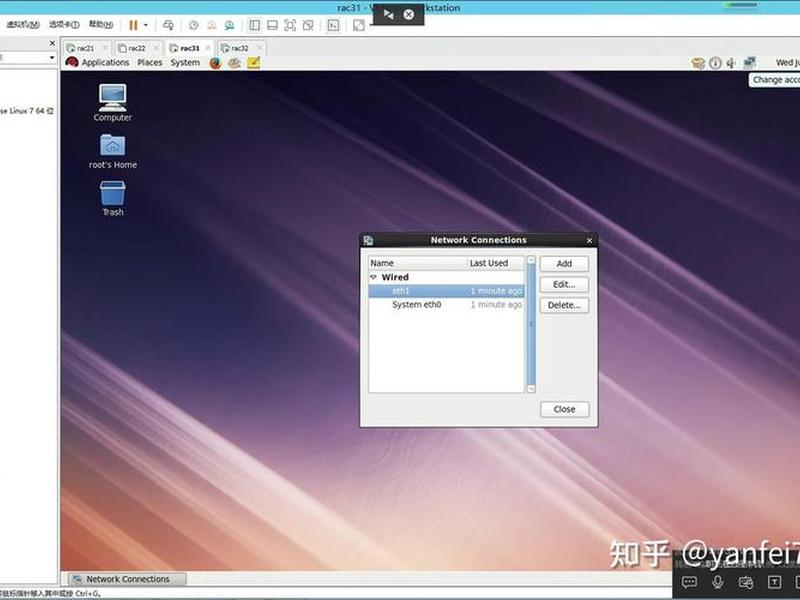Click Close button in Network Connections dialog
The width and height of the screenshot is (800, 600).
564,409
